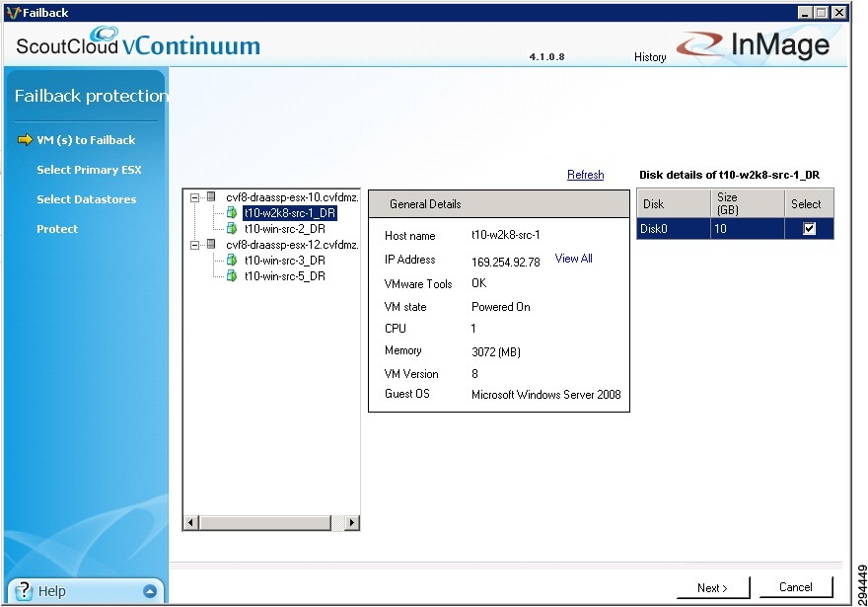
Task: Click the VM icon beside t10-win-src-2_DR
Action: [x=232, y=228]
